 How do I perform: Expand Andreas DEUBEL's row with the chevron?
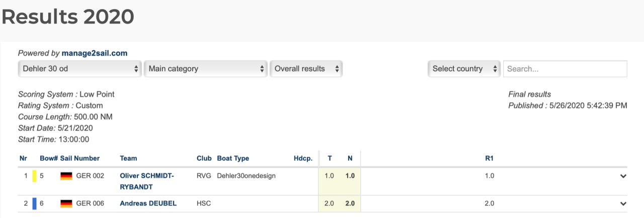point(623,204)
